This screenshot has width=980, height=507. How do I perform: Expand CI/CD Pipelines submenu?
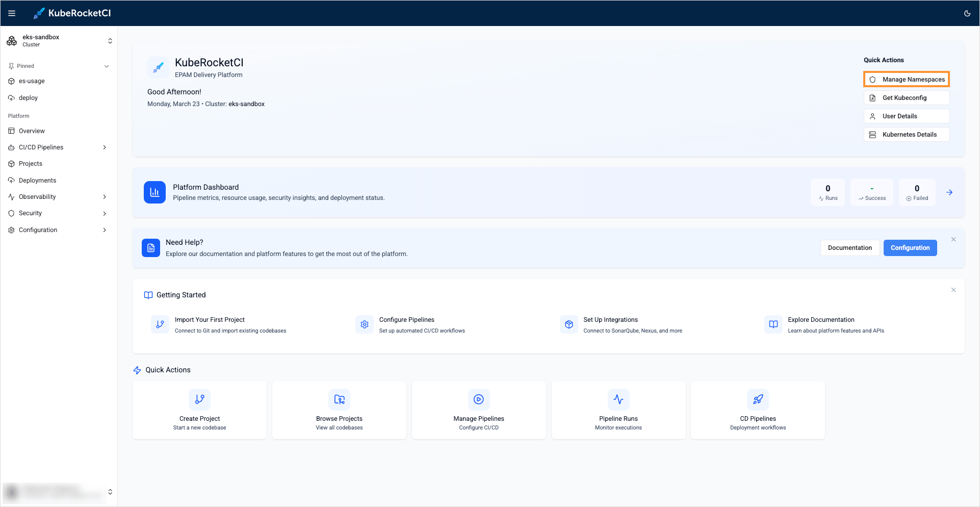pos(105,147)
